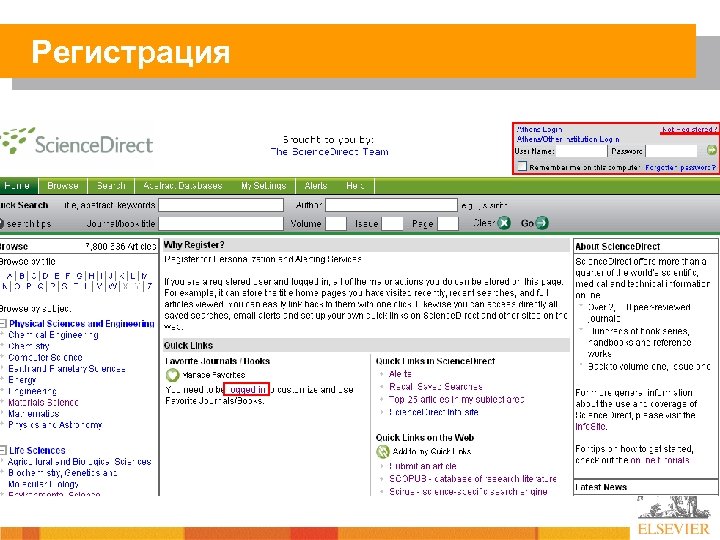This screenshot has width=720, height=540.
Task: Open Earth and Planetary Sciences subject
Action: (67, 369)
